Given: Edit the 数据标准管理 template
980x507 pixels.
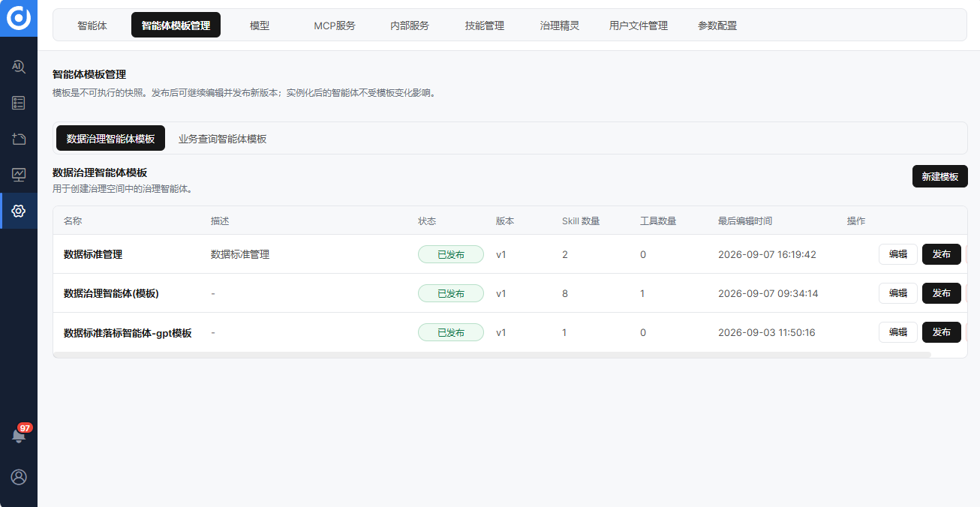Looking at the screenshot, I should tap(898, 254).
